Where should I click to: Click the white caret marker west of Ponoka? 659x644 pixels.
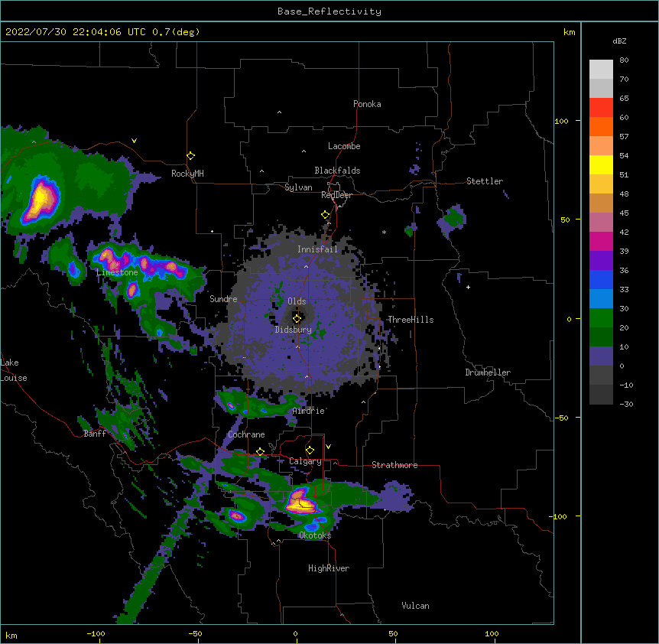click(279, 112)
